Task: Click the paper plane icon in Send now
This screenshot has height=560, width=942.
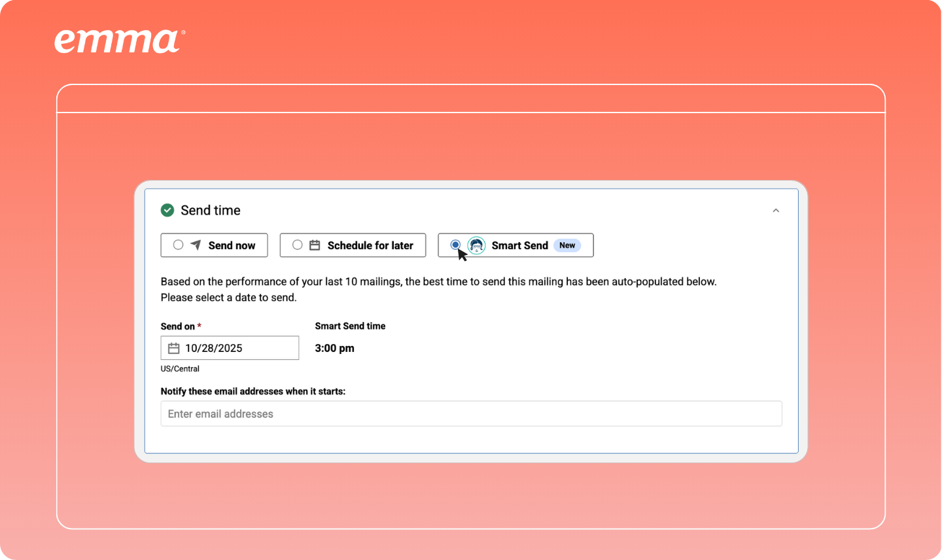Action: (196, 245)
